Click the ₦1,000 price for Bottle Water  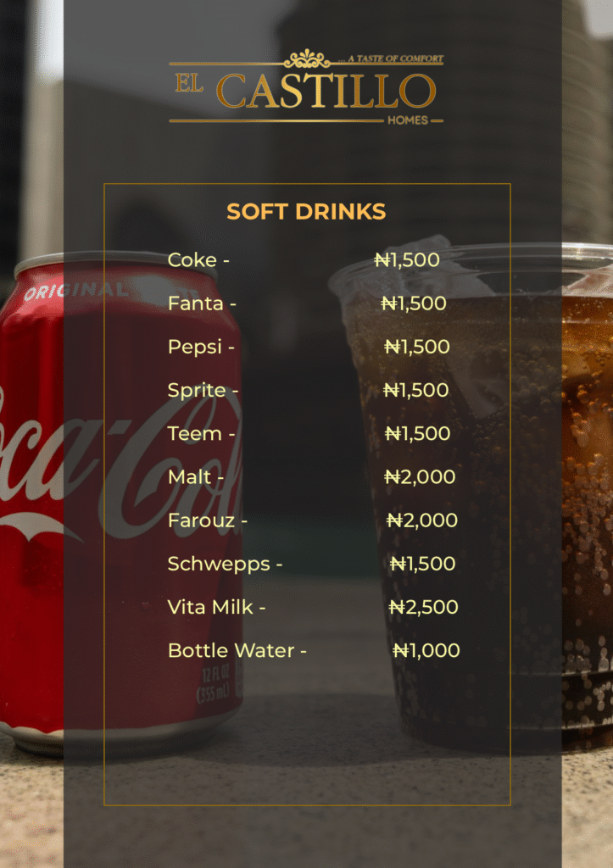(426, 650)
